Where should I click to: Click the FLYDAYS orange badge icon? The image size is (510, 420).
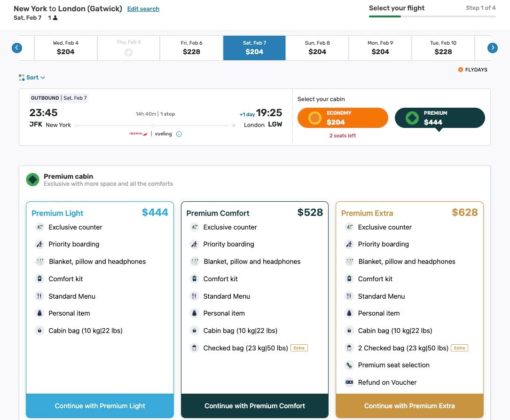point(460,70)
